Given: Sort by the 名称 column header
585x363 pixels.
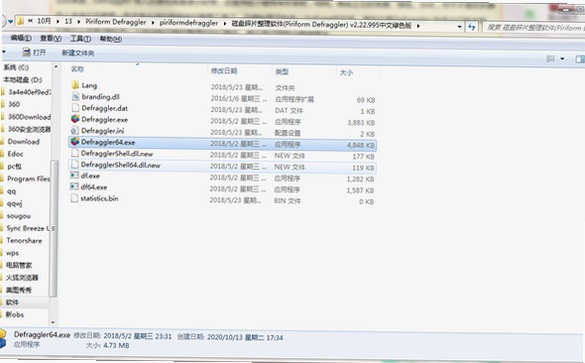Looking at the screenshot, I should coord(77,69).
